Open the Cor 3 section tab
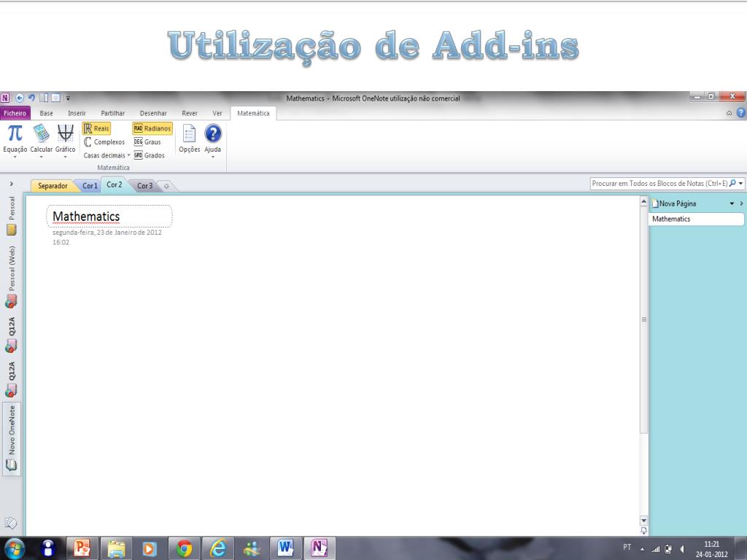Image resolution: width=747 pixels, height=560 pixels. click(x=144, y=186)
